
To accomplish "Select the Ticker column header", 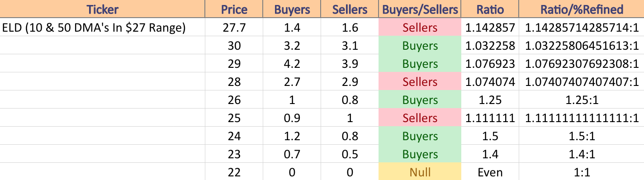I will click(x=103, y=9).
